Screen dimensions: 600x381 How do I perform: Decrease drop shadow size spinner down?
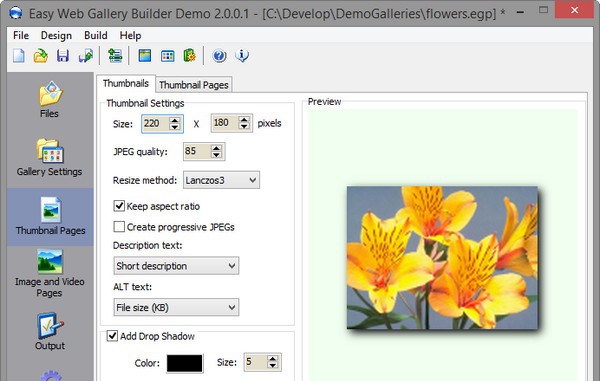(272, 366)
